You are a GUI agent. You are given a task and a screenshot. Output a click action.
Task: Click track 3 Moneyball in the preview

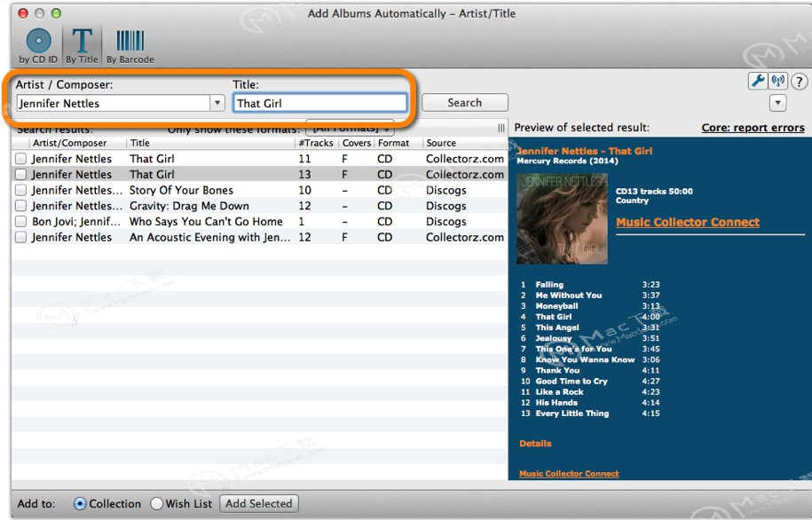556,306
